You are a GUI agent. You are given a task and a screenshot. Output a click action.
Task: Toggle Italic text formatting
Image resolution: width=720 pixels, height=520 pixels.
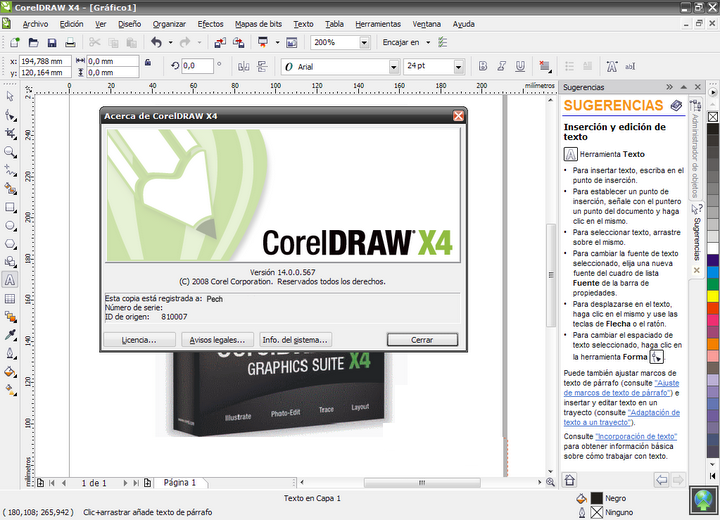pos(503,66)
